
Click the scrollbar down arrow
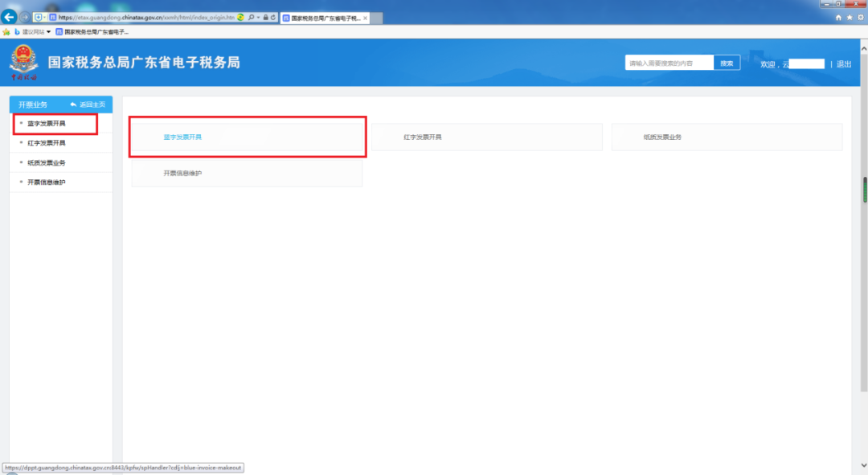864,465
